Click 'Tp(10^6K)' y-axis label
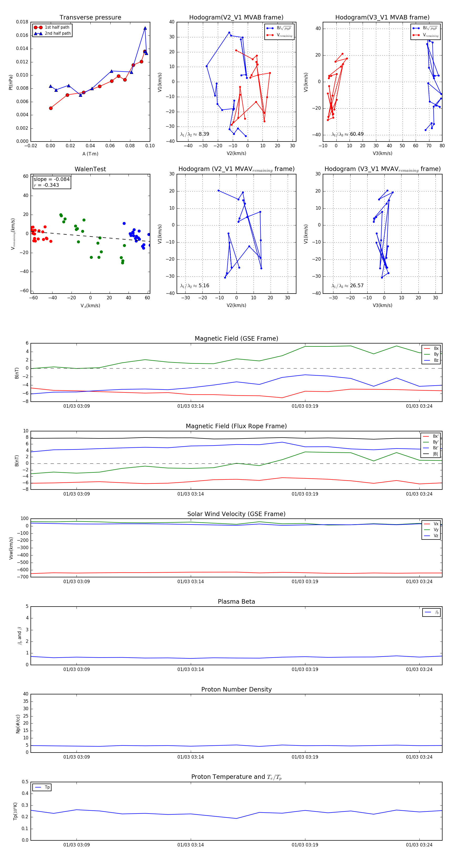 coord(16,811)
